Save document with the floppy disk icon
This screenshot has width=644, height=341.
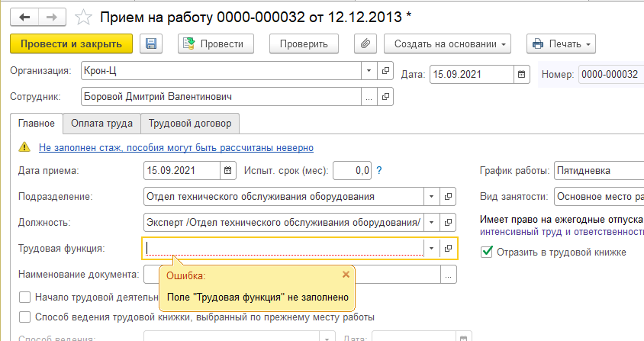pyautogui.click(x=151, y=43)
